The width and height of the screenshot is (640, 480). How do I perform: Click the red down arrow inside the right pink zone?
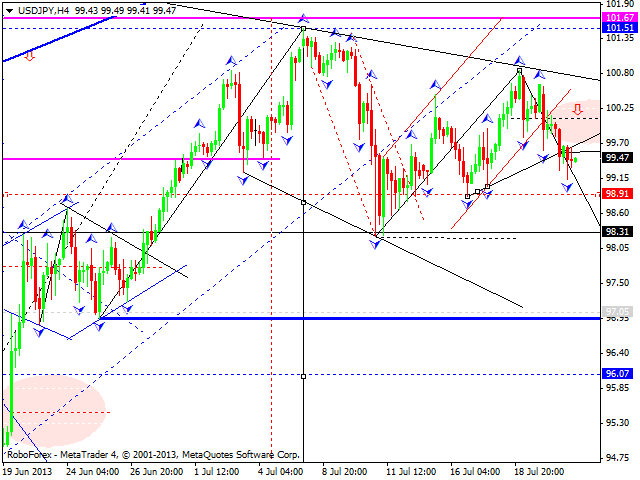[577, 109]
